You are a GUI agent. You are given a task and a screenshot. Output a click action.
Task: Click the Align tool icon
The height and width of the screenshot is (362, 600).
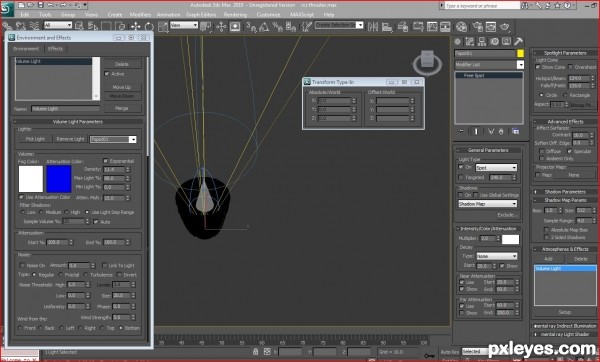(x=387, y=26)
